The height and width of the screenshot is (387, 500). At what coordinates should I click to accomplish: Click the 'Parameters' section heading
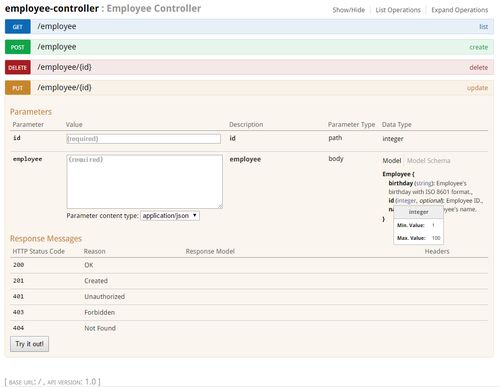31,112
